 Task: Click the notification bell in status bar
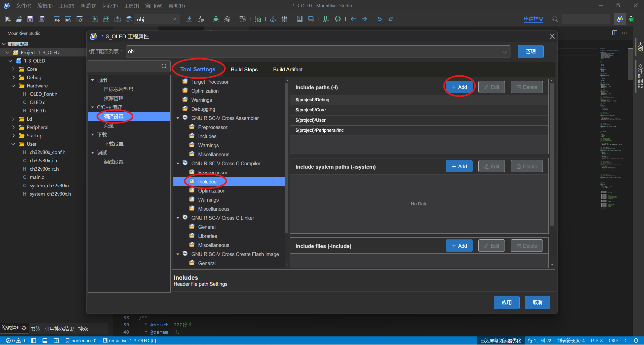pyautogui.click(x=636, y=341)
